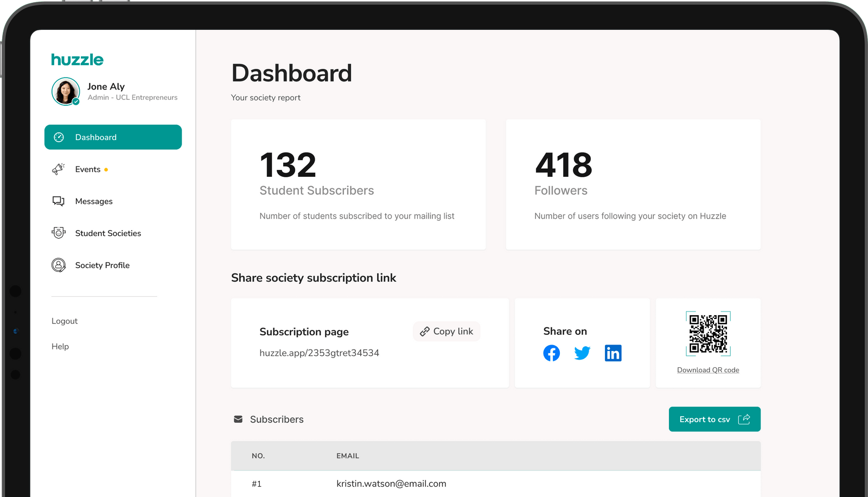The height and width of the screenshot is (497, 868).
Task: Click the Messages chat bubble icon
Action: 58,201
